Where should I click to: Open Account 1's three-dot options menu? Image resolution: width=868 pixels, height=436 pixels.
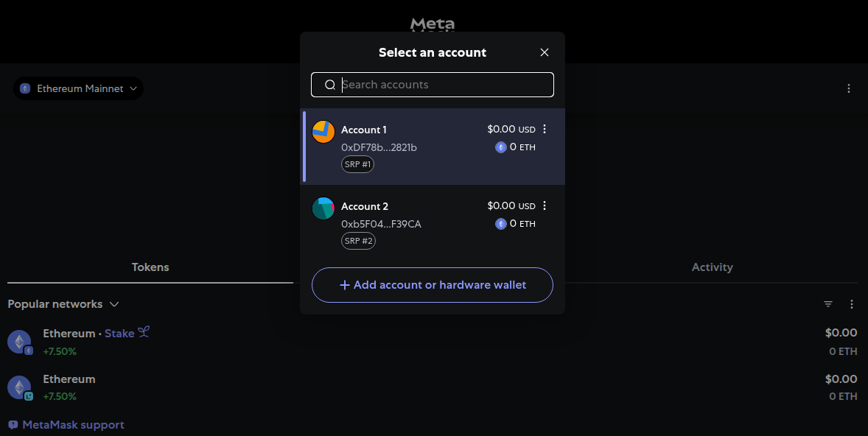click(x=544, y=129)
